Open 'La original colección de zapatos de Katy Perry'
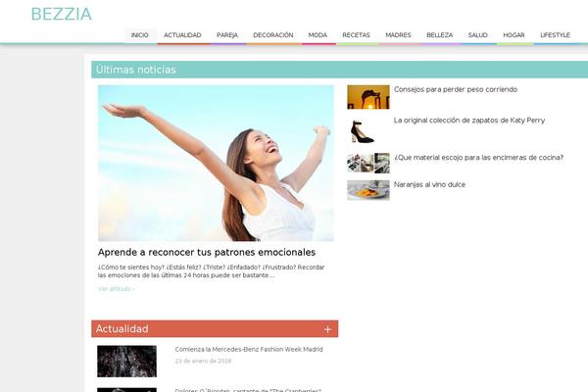 [469, 121]
